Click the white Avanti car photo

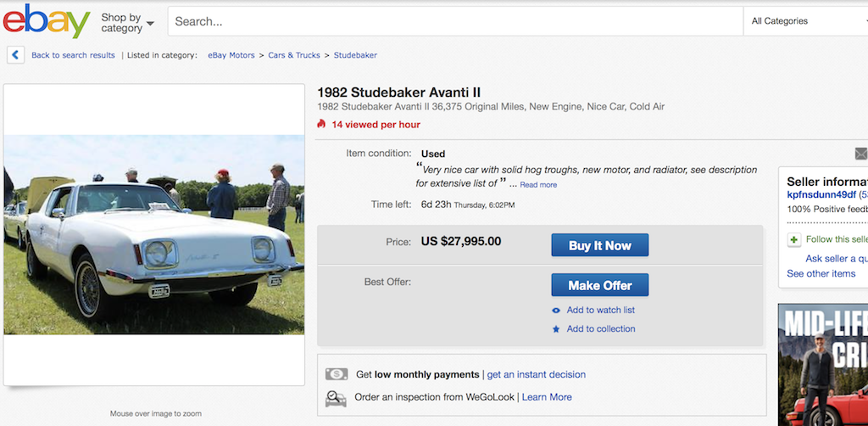pyautogui.click(x=154, y=234)
